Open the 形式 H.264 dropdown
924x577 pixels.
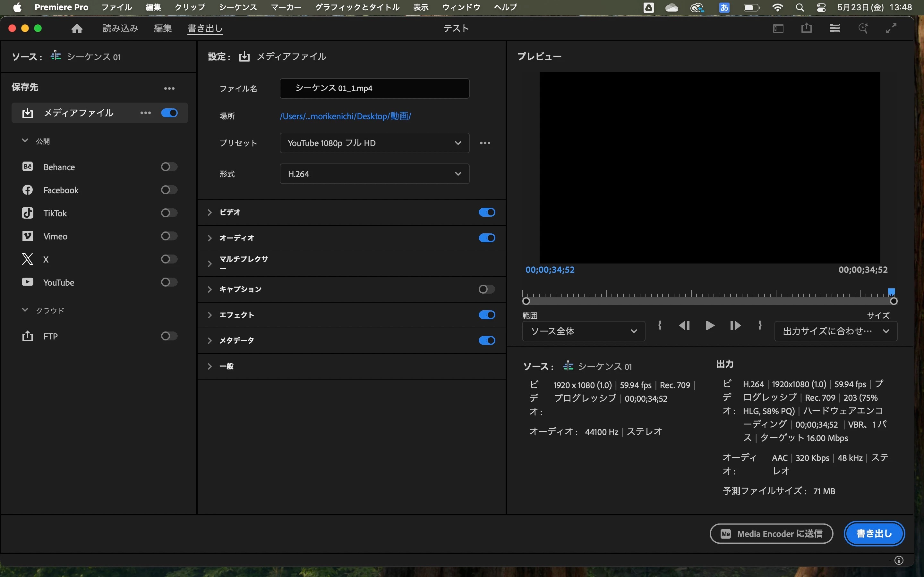click(374, 174)
